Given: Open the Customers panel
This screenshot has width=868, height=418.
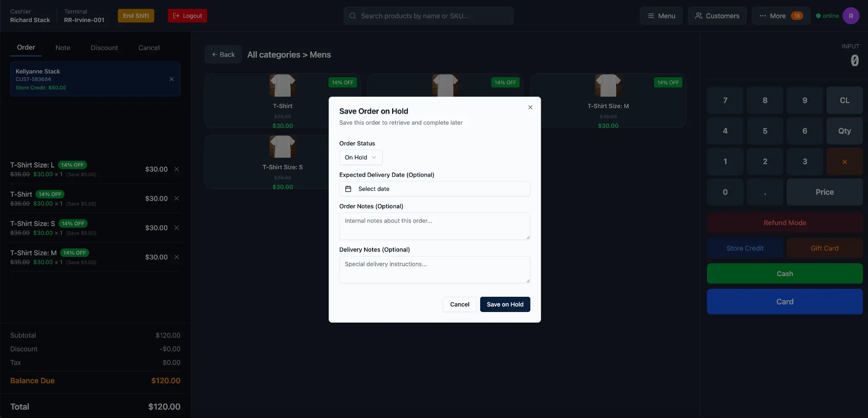Looking at the screenshot, I should [717, 16].
